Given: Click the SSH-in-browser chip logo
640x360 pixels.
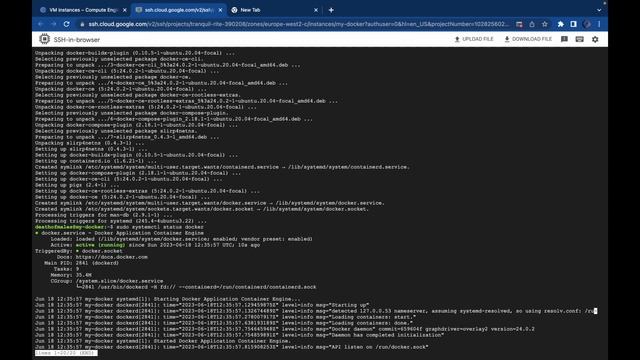Looking at the screenshot, I should pos(44,39).
